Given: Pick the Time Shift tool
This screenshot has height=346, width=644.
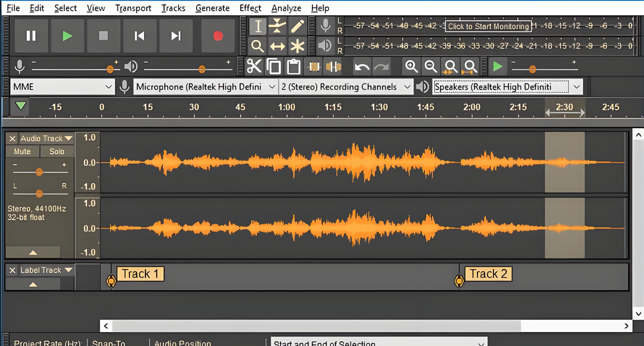Looking at the screenshot, I should [277, 46].
